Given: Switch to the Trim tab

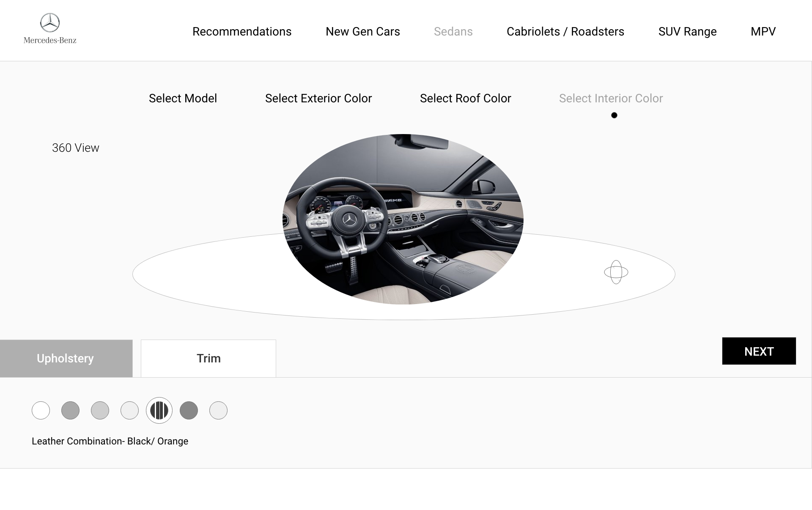Looking at the screenshot, I should pos(208,358).
